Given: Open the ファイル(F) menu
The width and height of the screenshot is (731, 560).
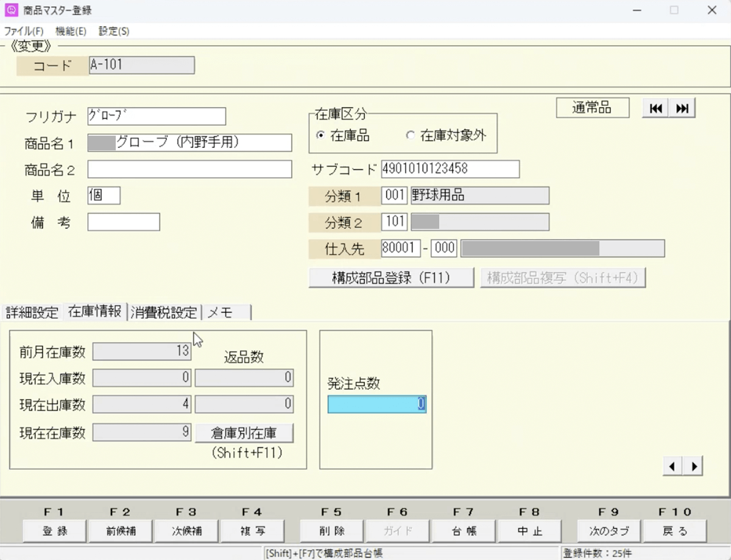Looking at the screenshot, I should (24, 31).
